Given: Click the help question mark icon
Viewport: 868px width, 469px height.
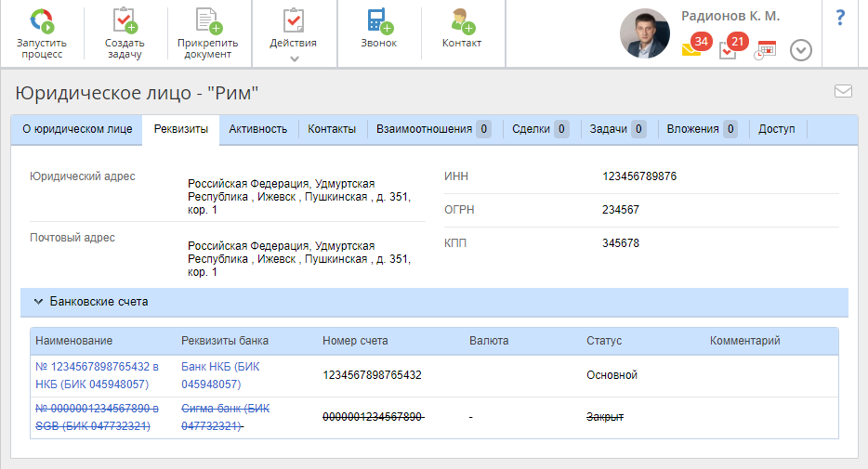Looking at the screenshot, I should point(840,18).
